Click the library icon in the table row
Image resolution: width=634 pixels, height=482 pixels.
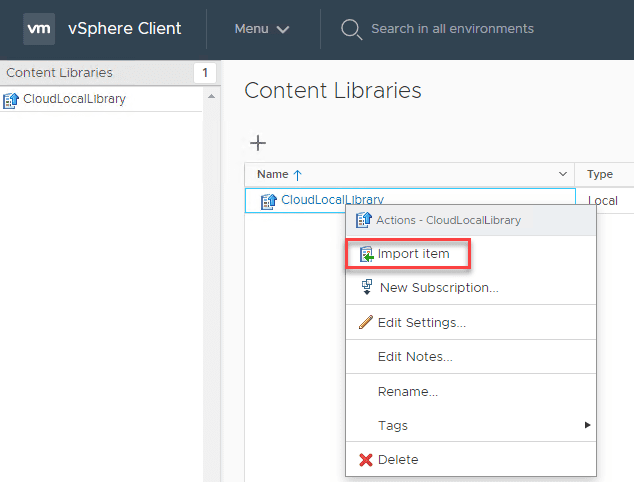268,201
